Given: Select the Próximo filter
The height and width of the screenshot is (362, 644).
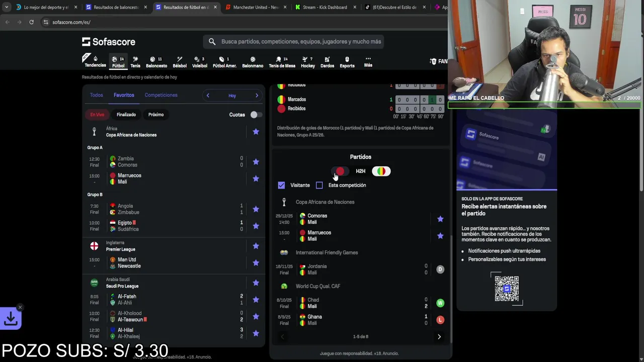Looking at the screenshot, I should (x=156, y=115).
